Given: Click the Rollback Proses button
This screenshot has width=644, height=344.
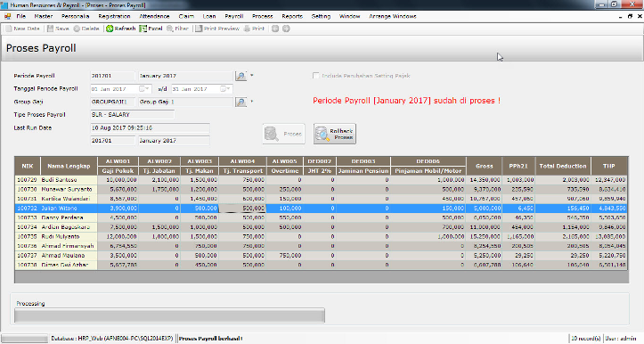Looking at the screenshot, I should pyautogui.click(x=335, y=134).
